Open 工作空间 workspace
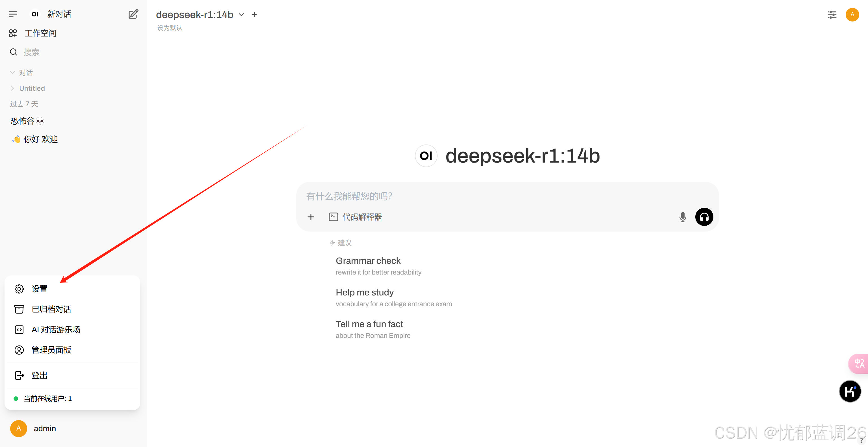 [x=40, y=33]
